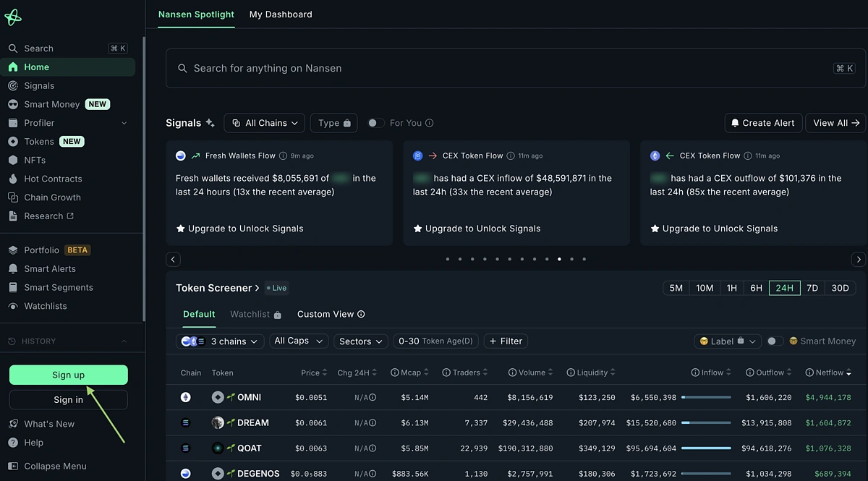Screen dimensions: 868x481
Task: Click the Smart Alerts bell icon
Action: click(13, 268)
